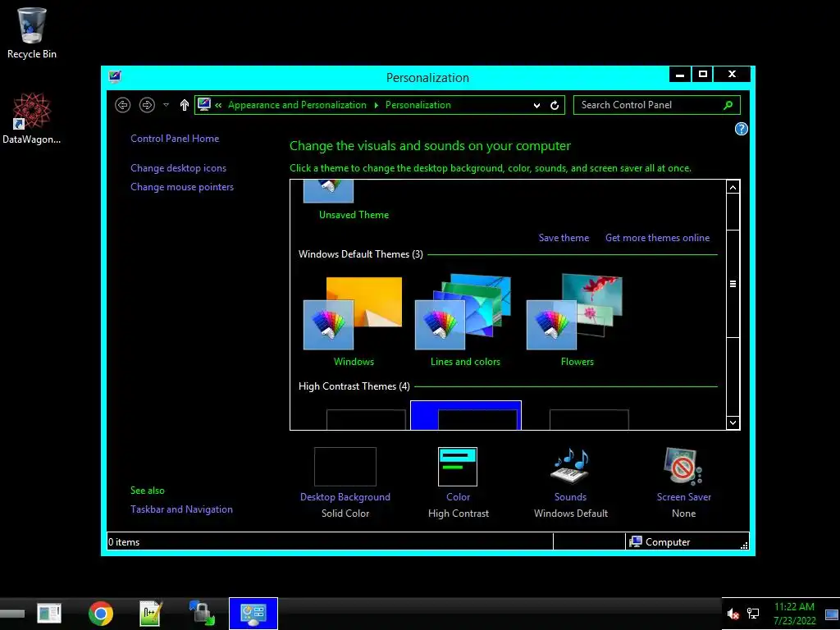Select the Unsaved Theme thumbnail
840x630 pixels.
pos(328,191)
